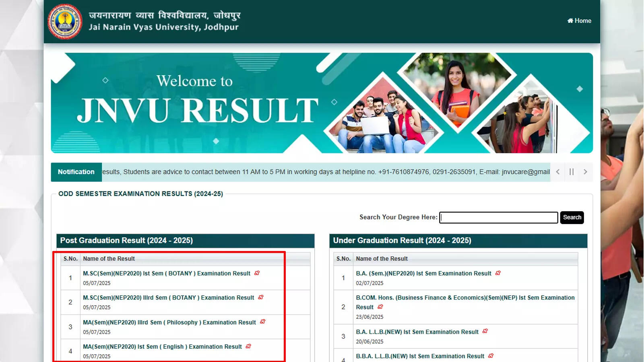Click date 20/06/2025 under B.A. L.L.B. result
This screenshot has width=644, height=362.
click(369, 341)
